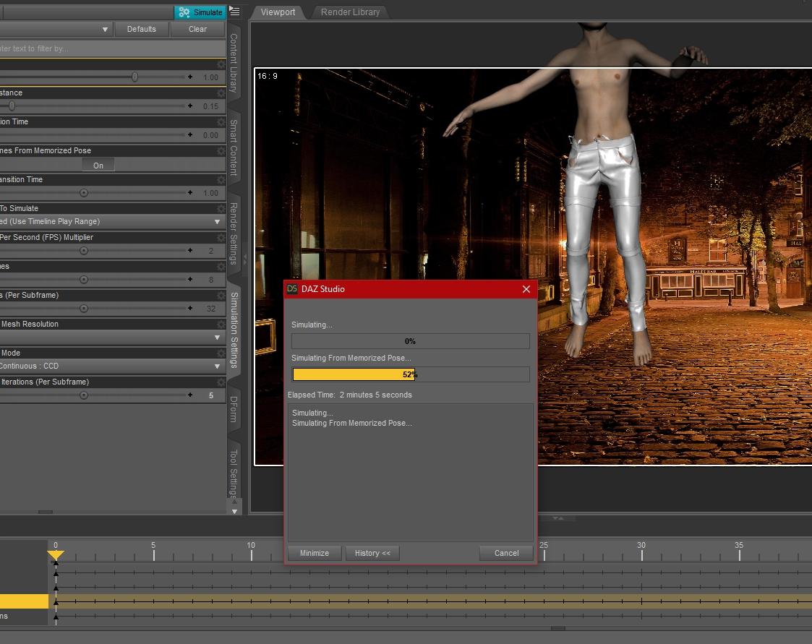Switch to the Render Library tab

(350, 12)
